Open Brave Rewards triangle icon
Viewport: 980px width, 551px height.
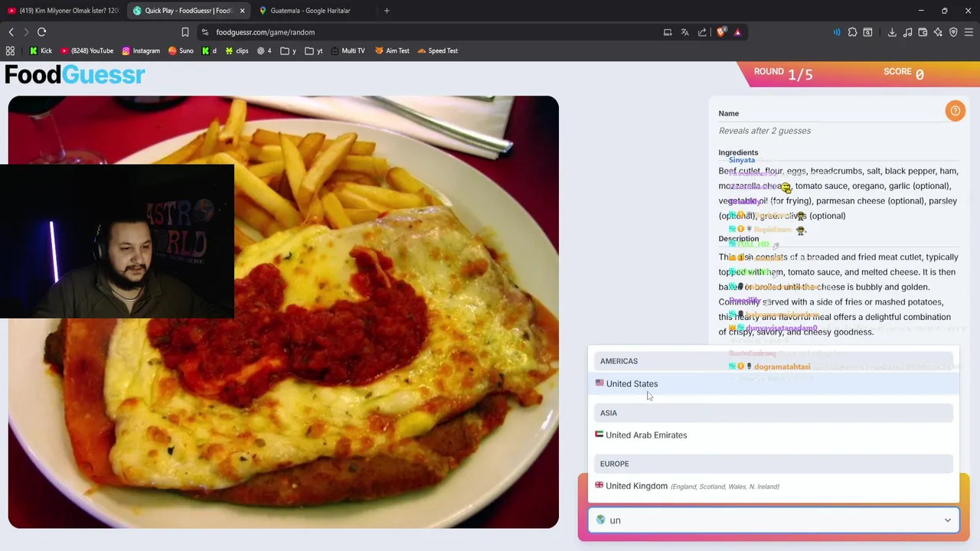point(737,32)
